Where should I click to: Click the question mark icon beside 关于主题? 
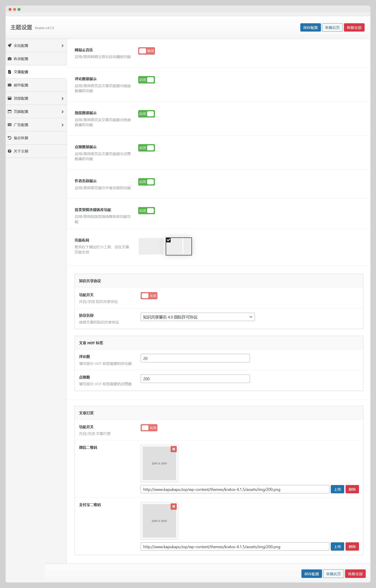pos(10,151)
